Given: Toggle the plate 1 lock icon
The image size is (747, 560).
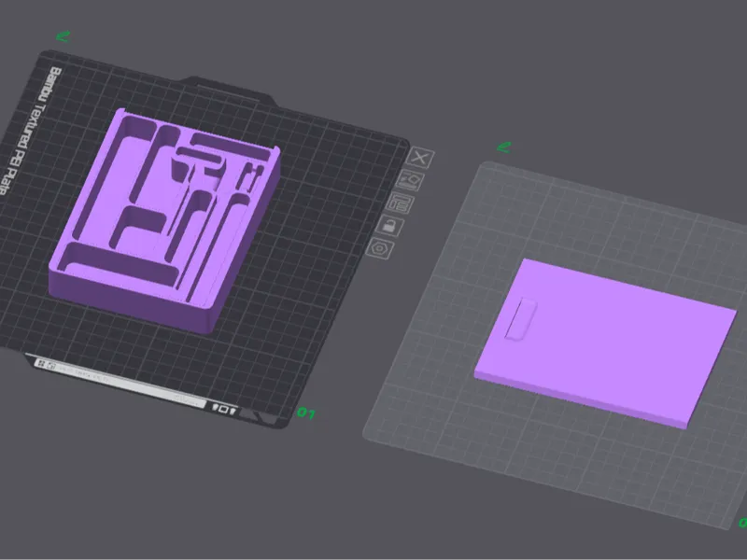Looking at the screenshot, I should tap(389, 225).
